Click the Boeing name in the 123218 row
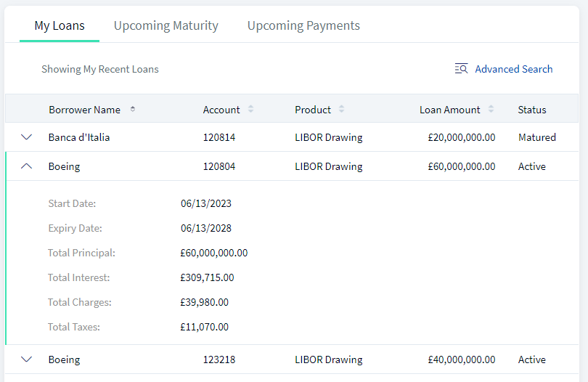588x382 pixels. click(x=64, y=360)
